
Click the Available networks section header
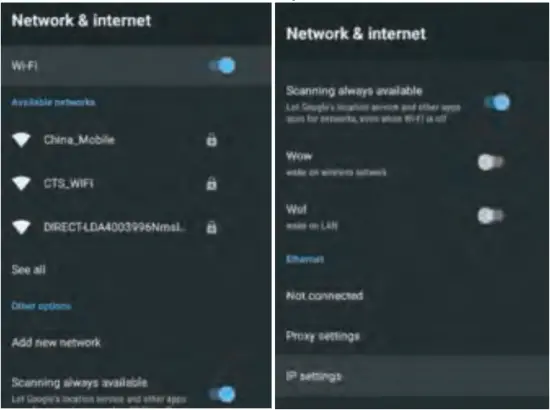[x=53, y=102]
